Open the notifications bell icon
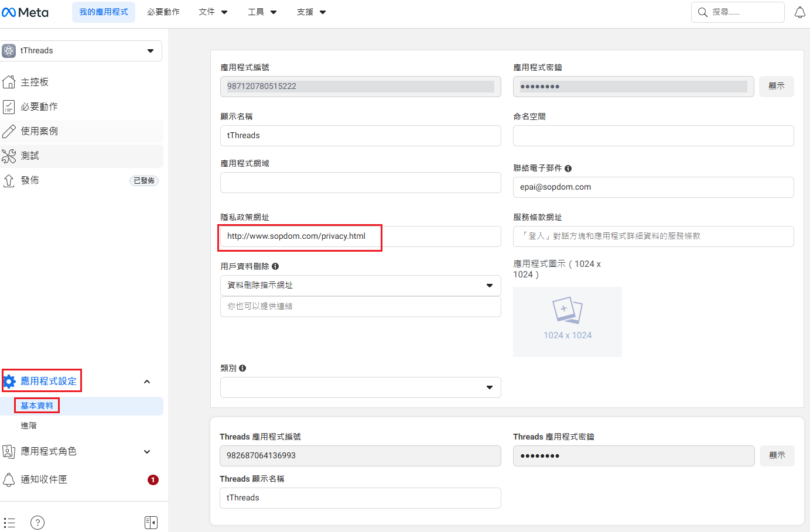Viewport: 810px width, 532px height. tap(799, 12)
